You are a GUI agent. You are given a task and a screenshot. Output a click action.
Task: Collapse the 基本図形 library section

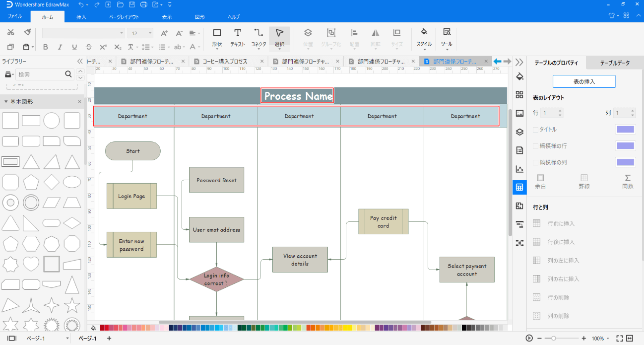[6, 102]
